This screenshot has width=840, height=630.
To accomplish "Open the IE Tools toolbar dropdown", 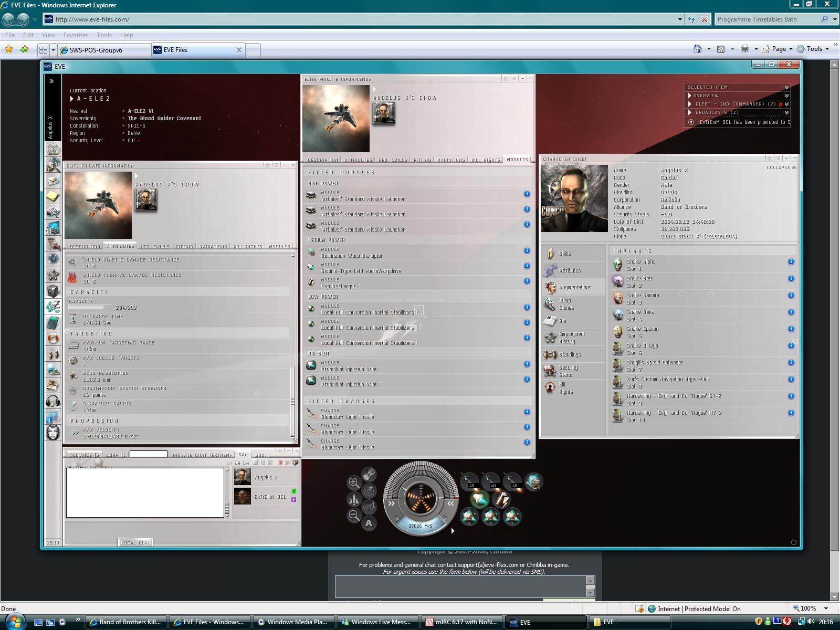I will point(813,49).
